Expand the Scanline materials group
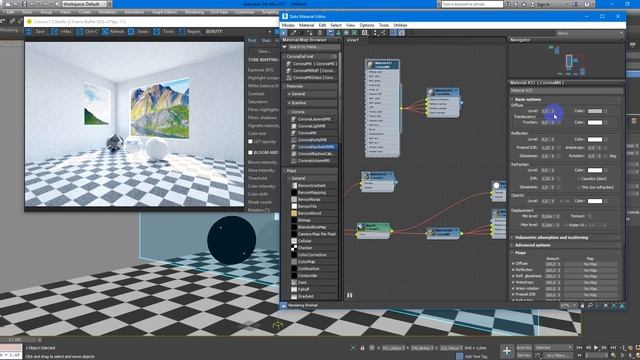640x360 pixels. (x=313, y=103)
